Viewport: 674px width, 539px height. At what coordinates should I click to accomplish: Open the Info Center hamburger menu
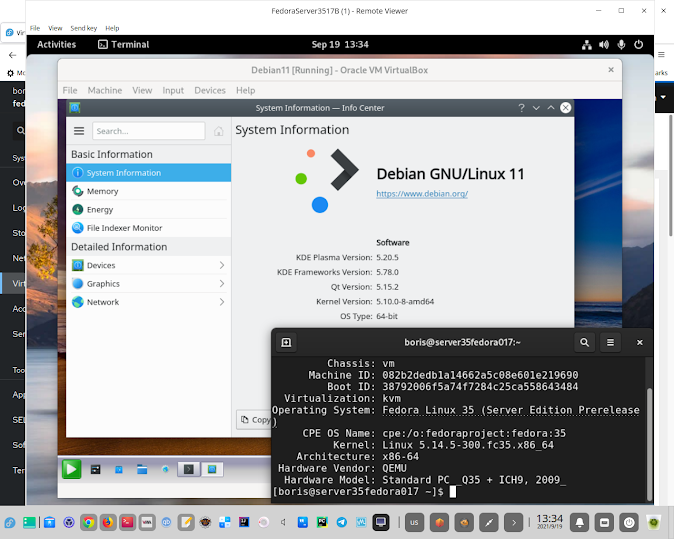click(x=79, y=131)
